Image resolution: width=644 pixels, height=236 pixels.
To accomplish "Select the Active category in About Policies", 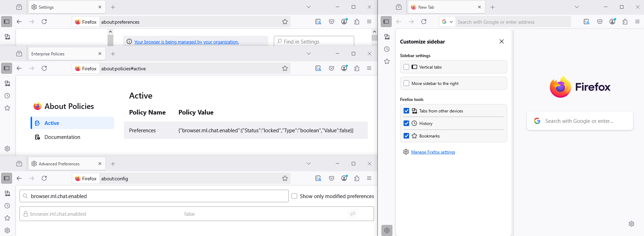I will (x=72, y=123).
